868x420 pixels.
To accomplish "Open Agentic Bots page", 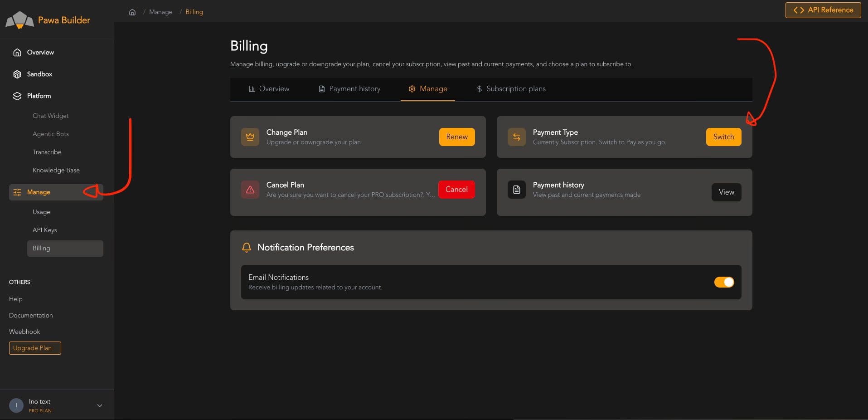I will pos(51,134).
